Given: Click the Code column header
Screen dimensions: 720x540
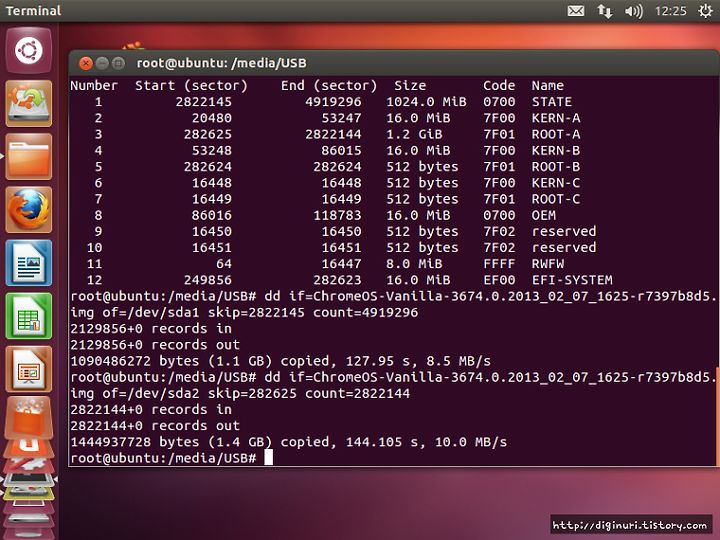Looking at the screenshot, I should point(499,85).
